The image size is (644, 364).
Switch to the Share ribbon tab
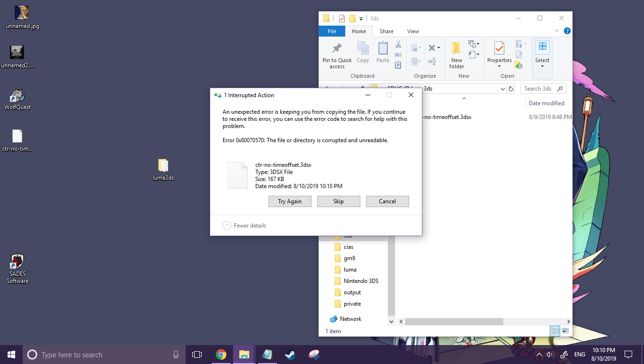point(386,31)
